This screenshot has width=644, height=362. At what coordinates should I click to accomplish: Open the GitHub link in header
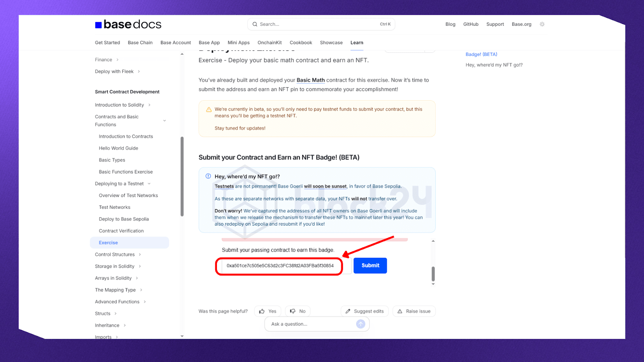(471, 24)
